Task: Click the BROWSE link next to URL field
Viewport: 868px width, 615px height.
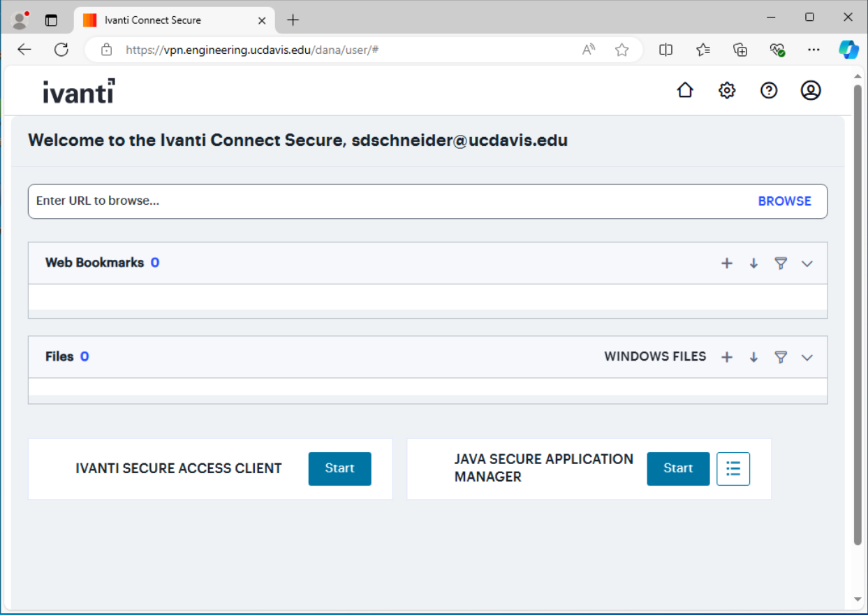Action: click(784, 201)
